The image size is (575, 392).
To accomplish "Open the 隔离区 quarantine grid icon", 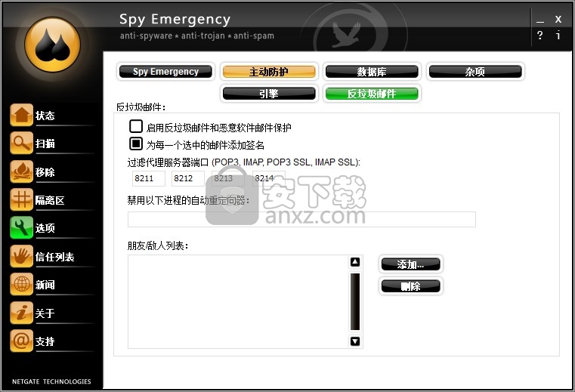I will click(x=22, y=200).
